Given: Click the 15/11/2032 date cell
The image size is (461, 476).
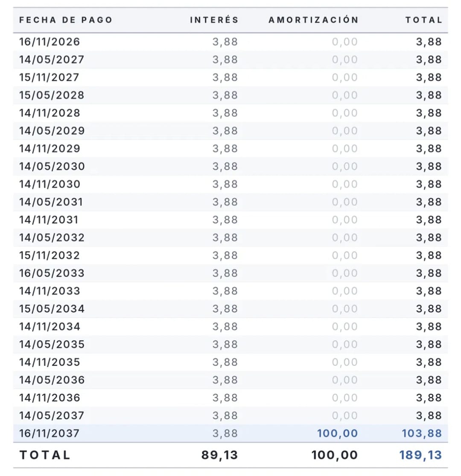Looking at the screenshot, I should point(50,256).
